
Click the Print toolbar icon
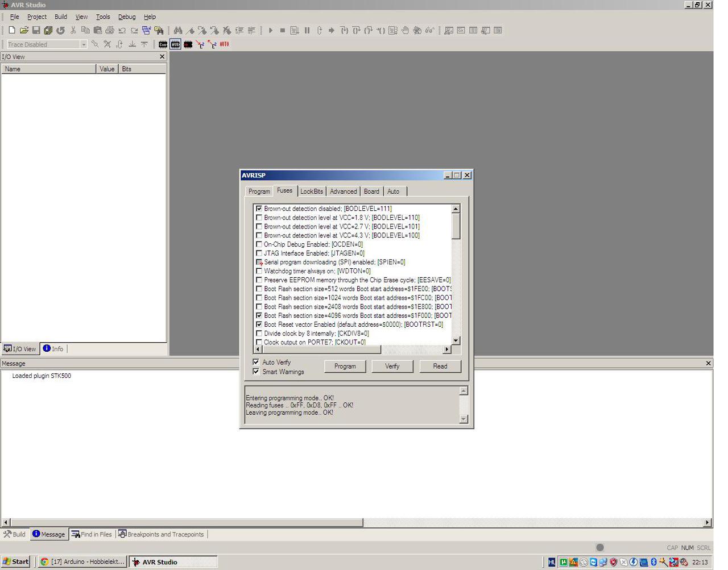[110, 31]
